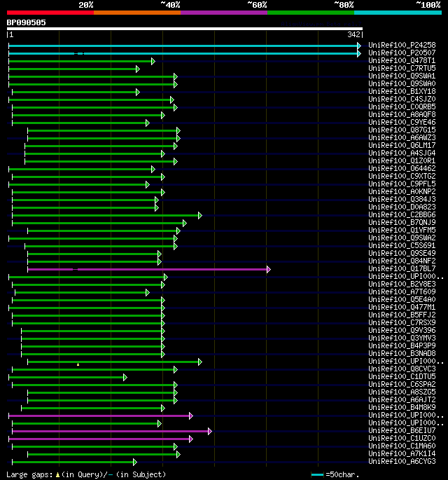
Task: Click label UniRef100_A8AQF8
Action: tap(402, 114)
